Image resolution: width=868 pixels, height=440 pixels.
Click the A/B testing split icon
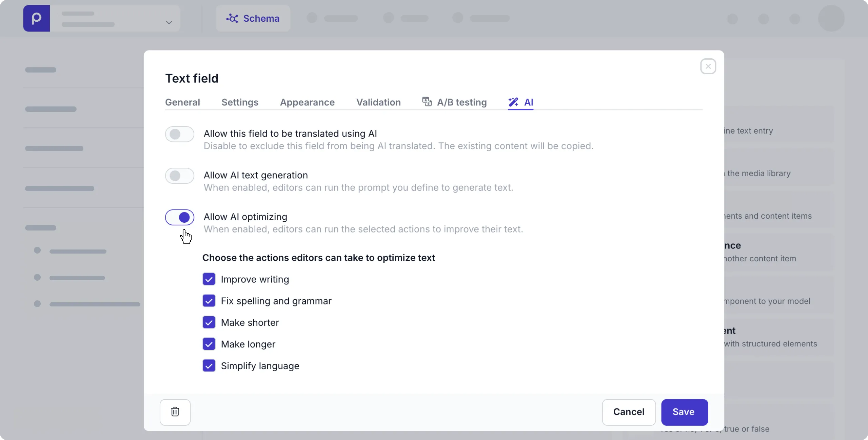(x=427, y=102)
